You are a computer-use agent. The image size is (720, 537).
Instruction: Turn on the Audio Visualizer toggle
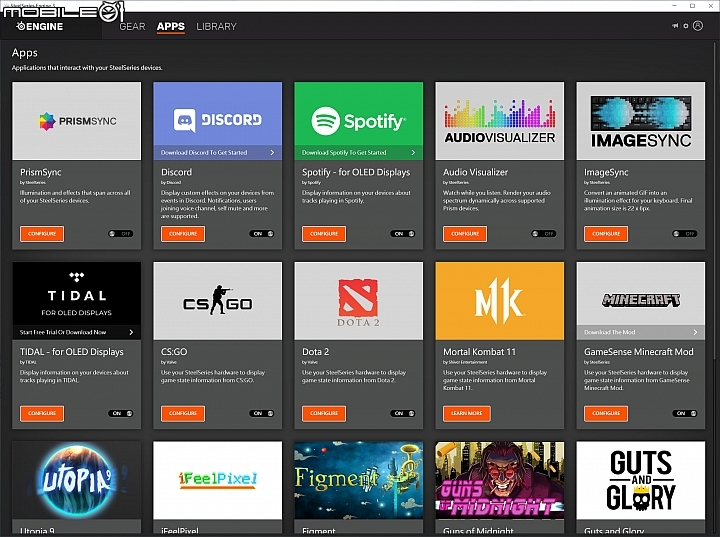(x=544, y=234)
